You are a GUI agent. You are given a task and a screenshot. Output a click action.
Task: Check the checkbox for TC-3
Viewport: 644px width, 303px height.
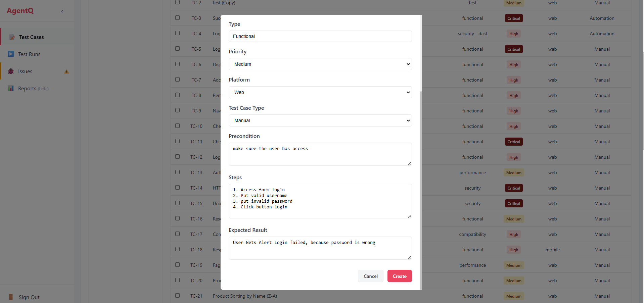pyautogui.click(x=177, y=17)
